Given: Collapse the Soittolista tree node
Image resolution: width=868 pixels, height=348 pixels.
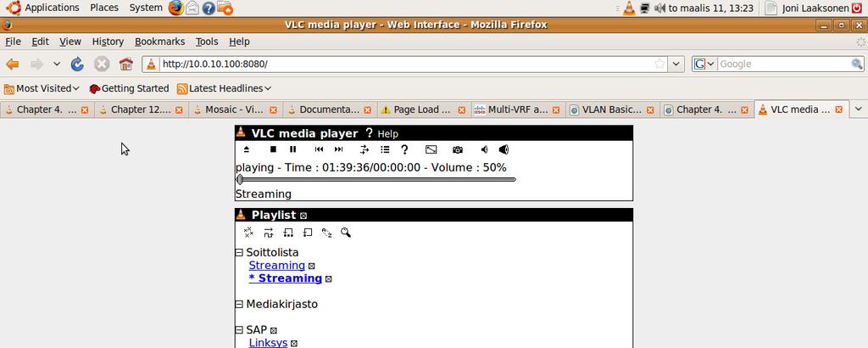Looking at the screenshot, I should [239, 253].
